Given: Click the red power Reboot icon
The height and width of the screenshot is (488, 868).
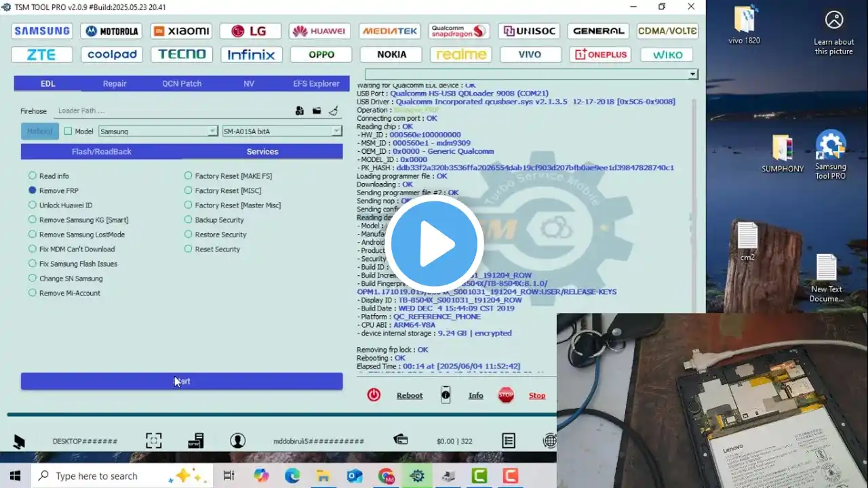Looking at the screenshot, I should pyautogui.click(x=374, y=394).
